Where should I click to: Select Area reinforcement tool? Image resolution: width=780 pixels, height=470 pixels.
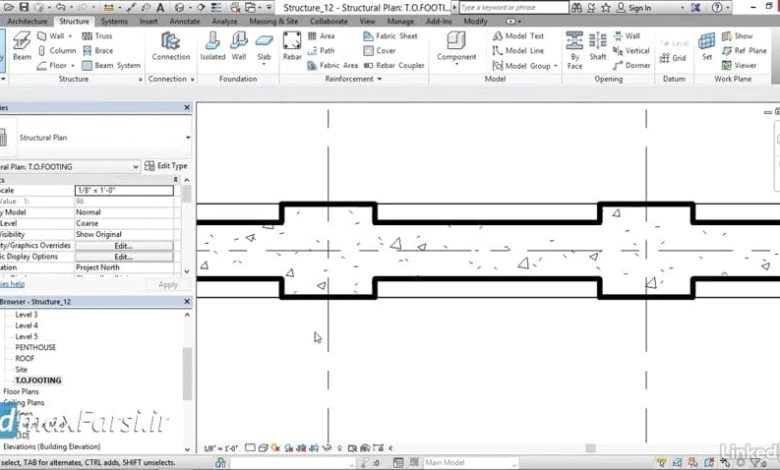pyautogui.click(x=321, y=36)
